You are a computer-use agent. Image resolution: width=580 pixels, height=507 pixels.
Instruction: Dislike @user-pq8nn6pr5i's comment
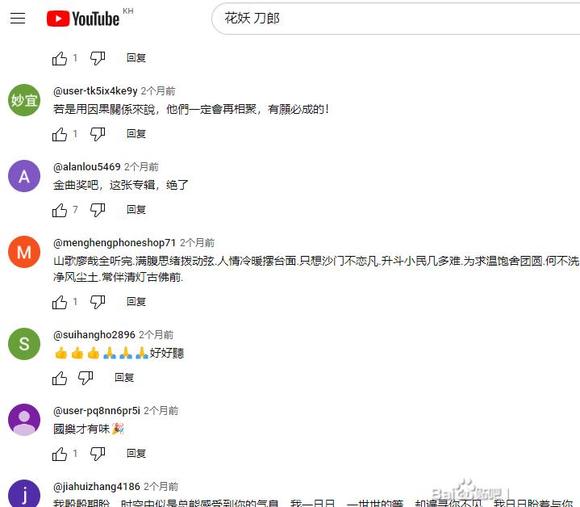98,454
